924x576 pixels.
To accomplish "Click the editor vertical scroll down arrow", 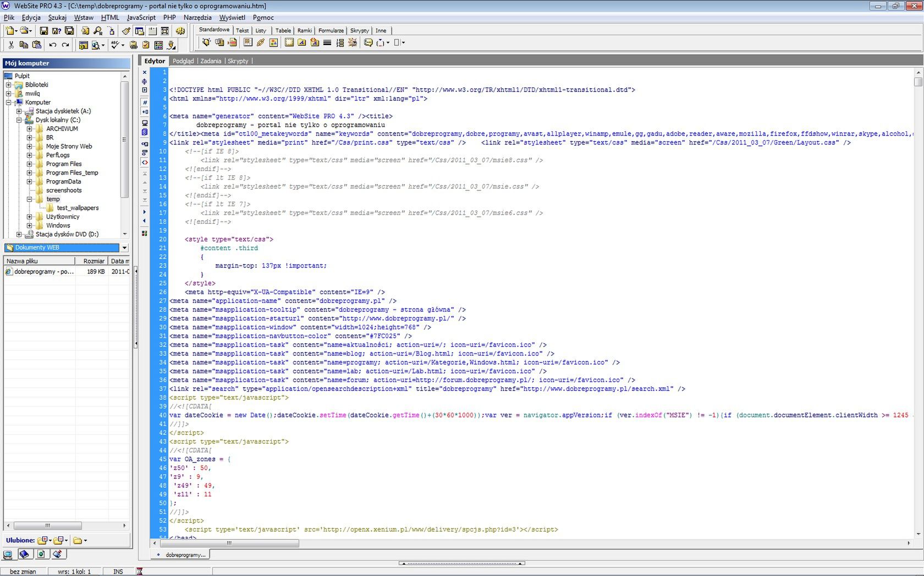I will (x=918, y=534).
